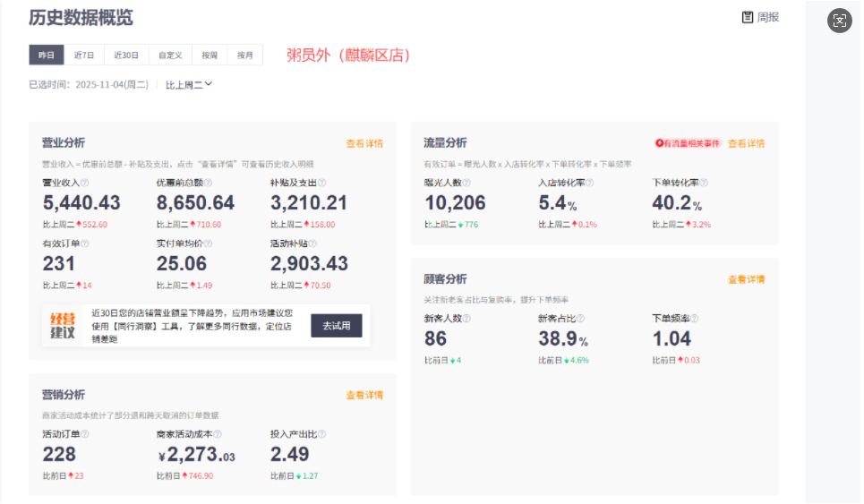
Task: Click the 552.60 increase under 营业收入
Action: click(x=92, y=225)
